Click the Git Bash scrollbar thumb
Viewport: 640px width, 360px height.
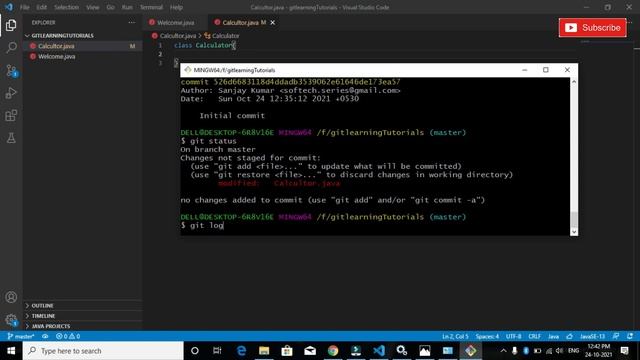coord(574,220)
